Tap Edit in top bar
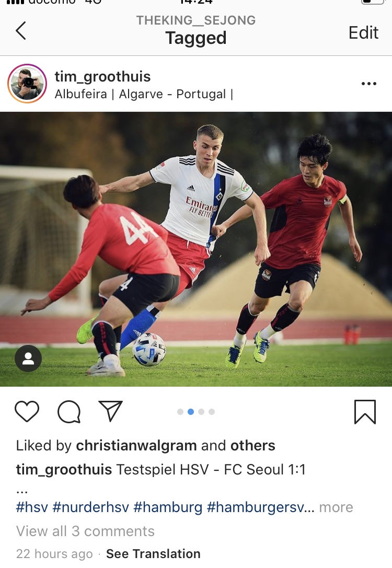392x568 pixels. pyautogui.click(x=363, y=32)
